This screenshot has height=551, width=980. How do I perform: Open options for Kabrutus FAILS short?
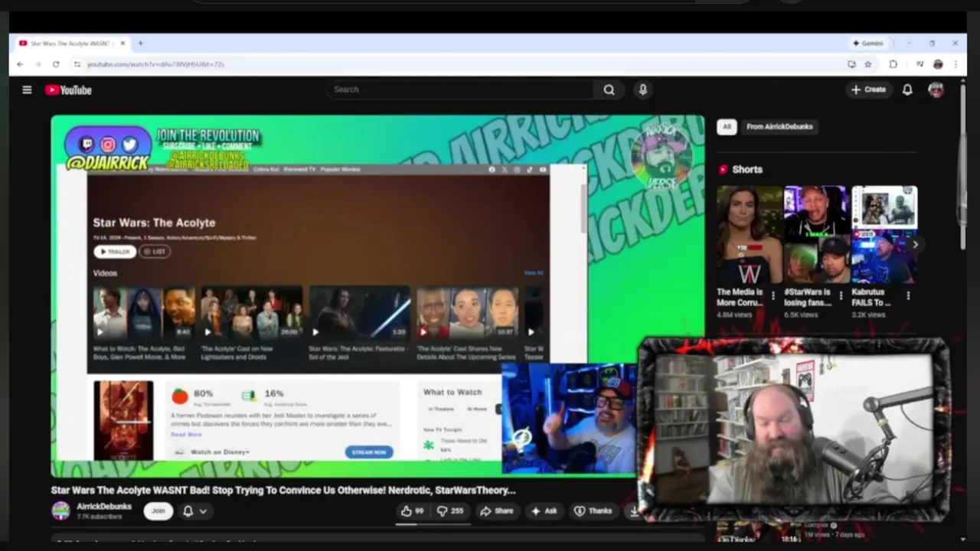pos(908,295)
